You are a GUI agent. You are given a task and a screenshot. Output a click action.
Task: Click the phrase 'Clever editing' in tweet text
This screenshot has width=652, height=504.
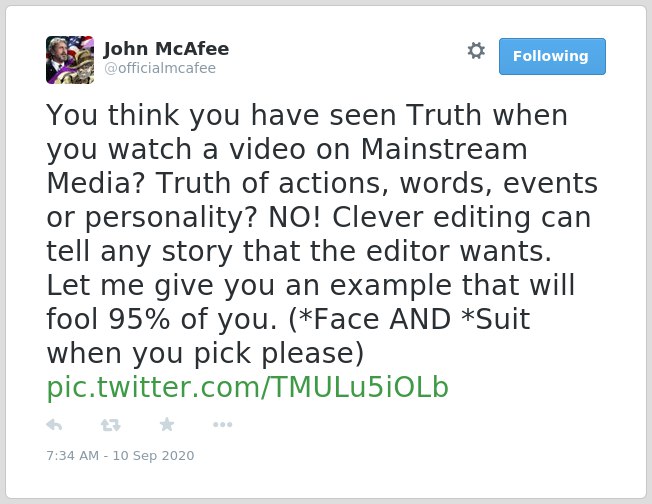point(431,217)
